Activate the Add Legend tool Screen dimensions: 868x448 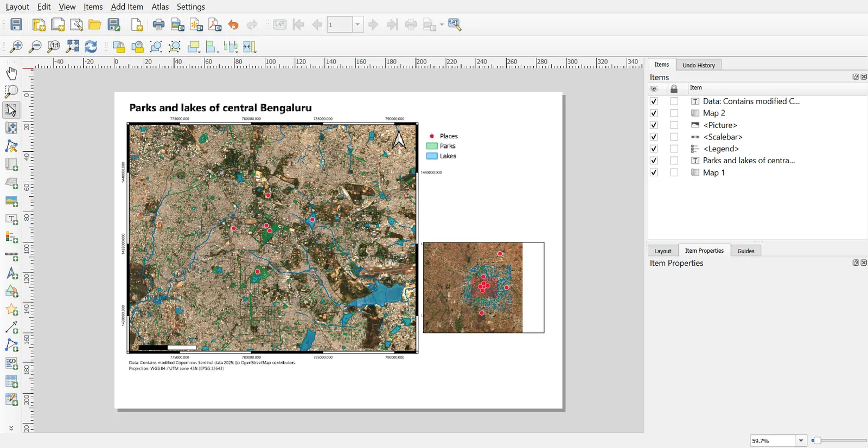click(11, 238)
